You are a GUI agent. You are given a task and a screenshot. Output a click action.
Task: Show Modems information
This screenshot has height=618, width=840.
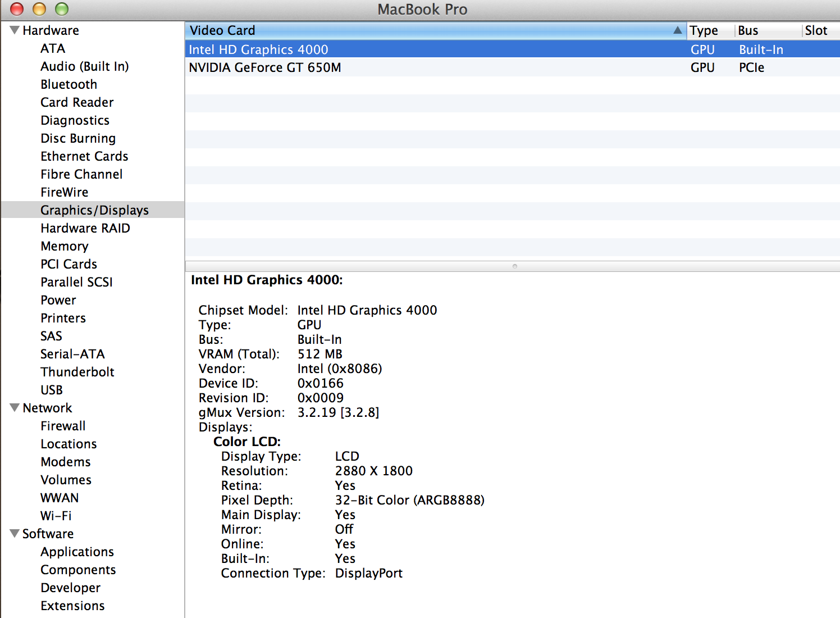pyautogui.click(x=66, y=462)
